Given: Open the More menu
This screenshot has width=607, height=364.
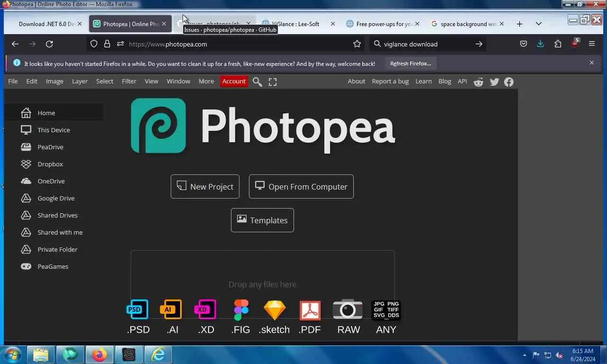Looking at the screenshot, I should click(206, 81).
